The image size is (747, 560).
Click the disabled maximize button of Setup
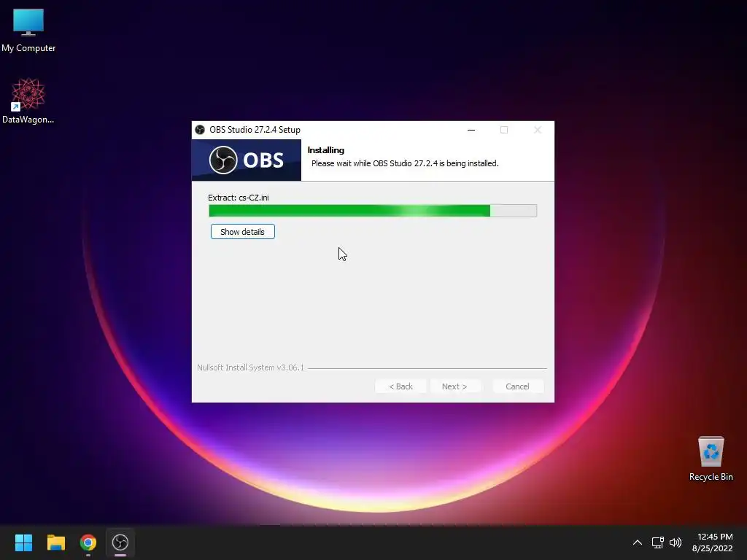click(x=504, y=130)
